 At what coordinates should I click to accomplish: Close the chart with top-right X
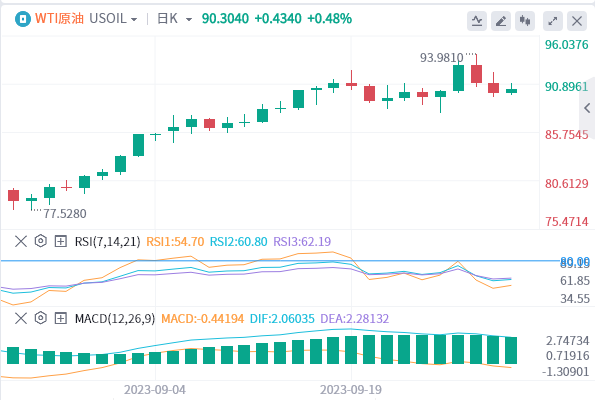(x=577, y=21)
